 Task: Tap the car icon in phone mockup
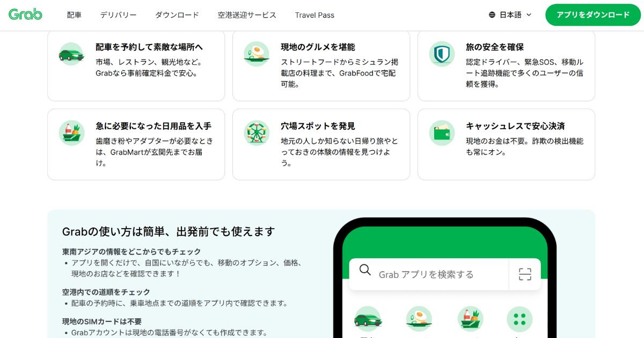pyautogui.click(x=368, y=319)
